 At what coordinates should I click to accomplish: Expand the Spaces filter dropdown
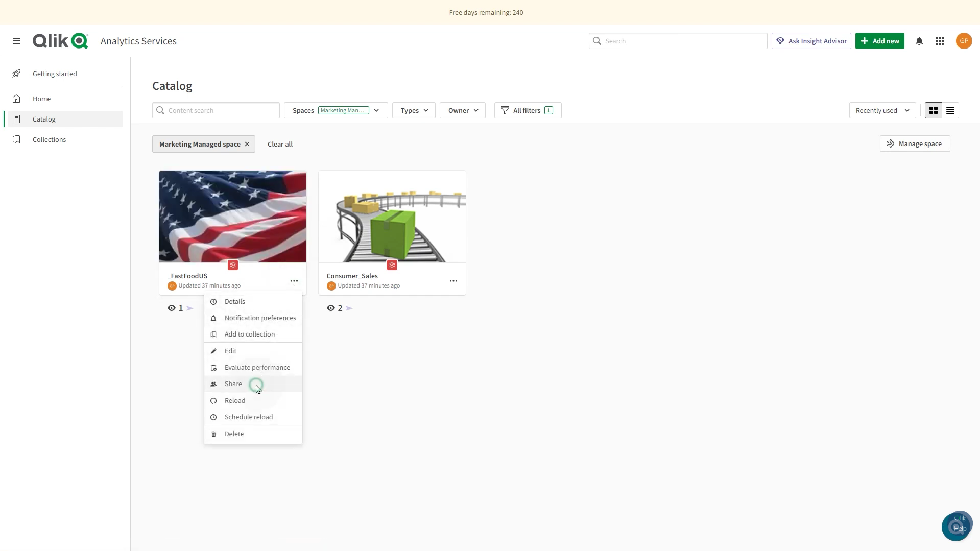[336, 110]
